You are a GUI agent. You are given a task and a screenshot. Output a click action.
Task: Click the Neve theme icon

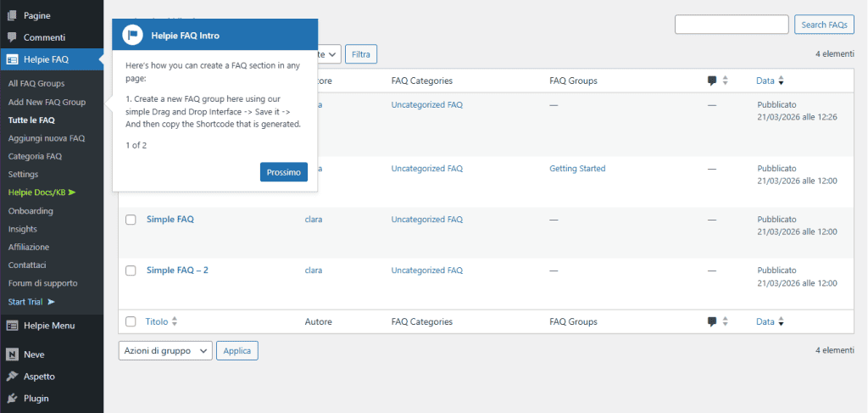pyautogui.click(x=12, y=354)
